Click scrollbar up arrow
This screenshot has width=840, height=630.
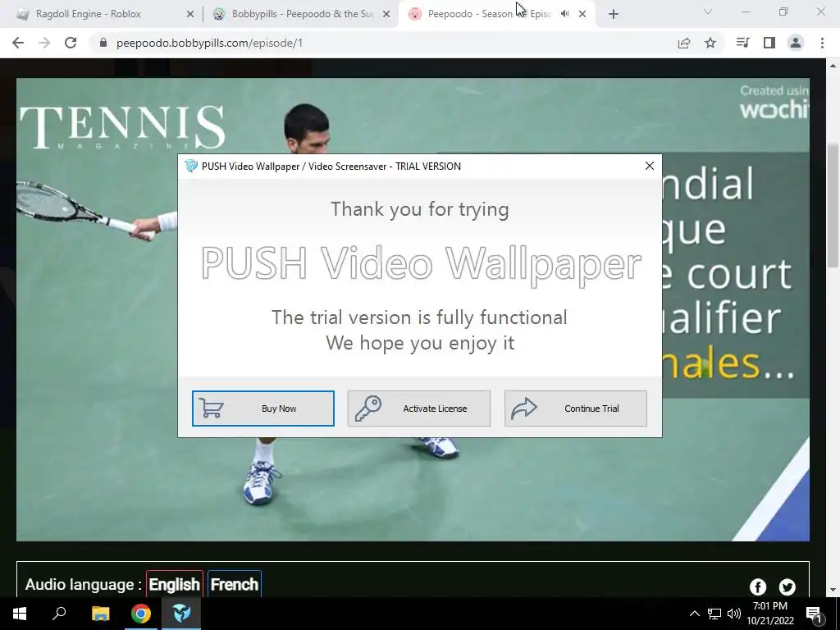coord(833,66)
